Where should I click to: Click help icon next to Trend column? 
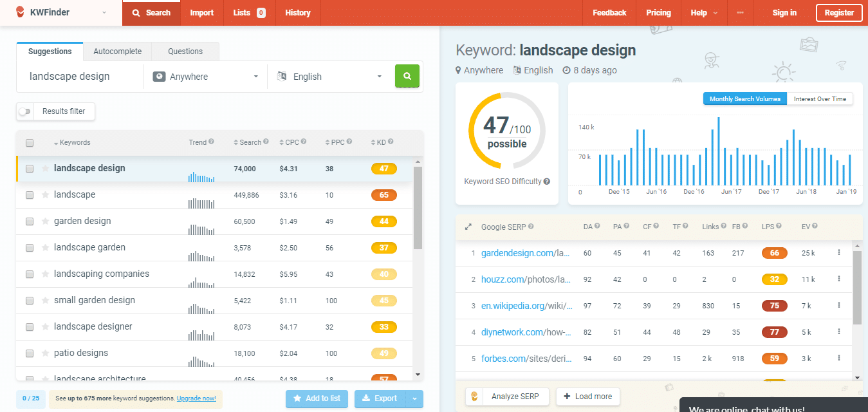(211, 142)
